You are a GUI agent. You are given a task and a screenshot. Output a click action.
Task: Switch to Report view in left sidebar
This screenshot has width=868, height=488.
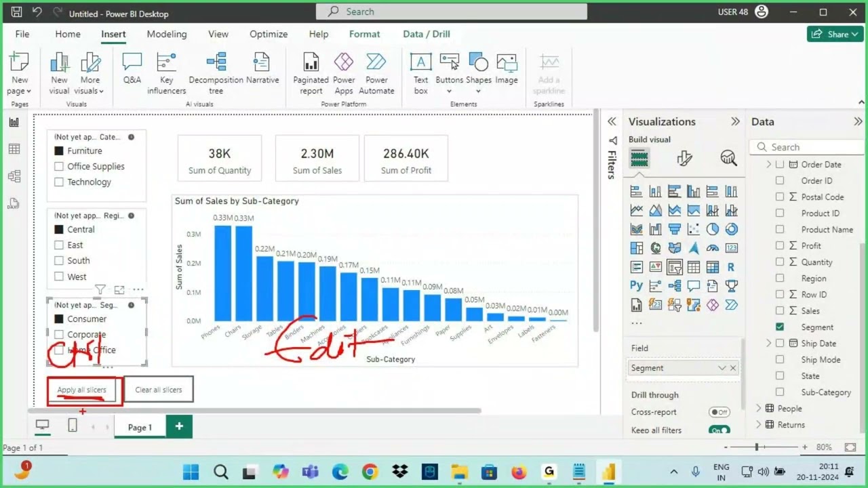click(14, 122)
